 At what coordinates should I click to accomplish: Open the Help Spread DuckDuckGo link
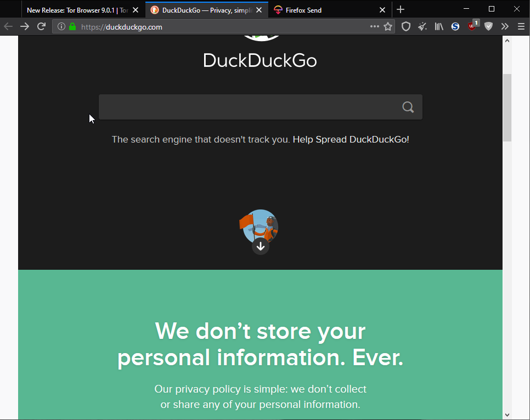351,139
